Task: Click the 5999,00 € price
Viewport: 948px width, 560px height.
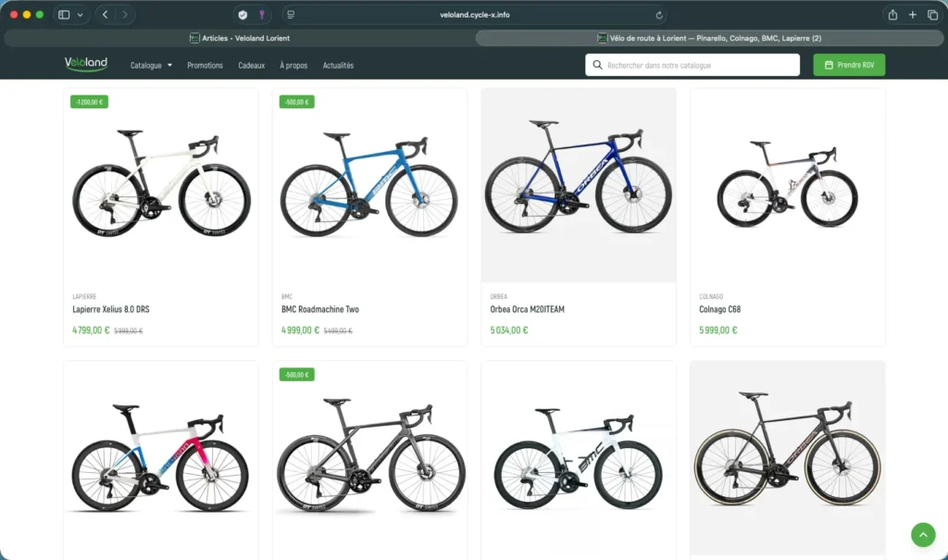Action: pos(718,330)
